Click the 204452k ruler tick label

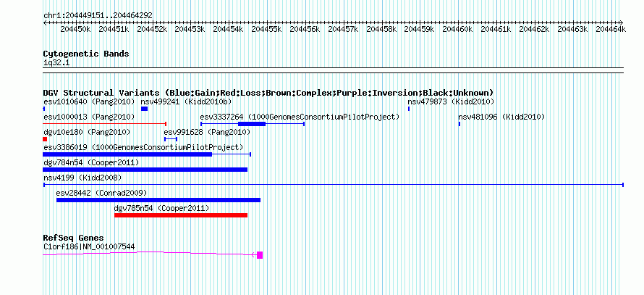click(x=151, y=29)
